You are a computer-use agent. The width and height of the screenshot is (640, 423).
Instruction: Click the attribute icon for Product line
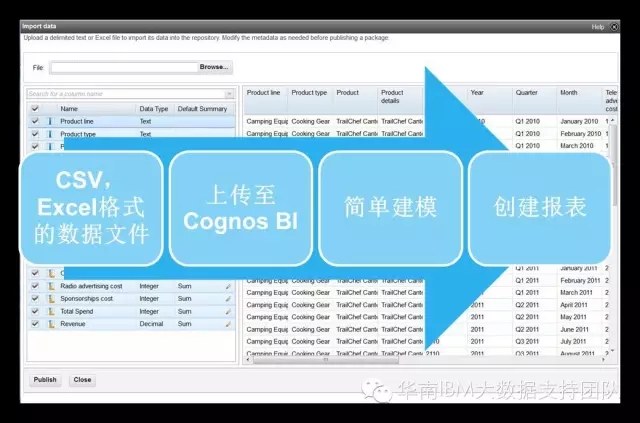point(50,121)
